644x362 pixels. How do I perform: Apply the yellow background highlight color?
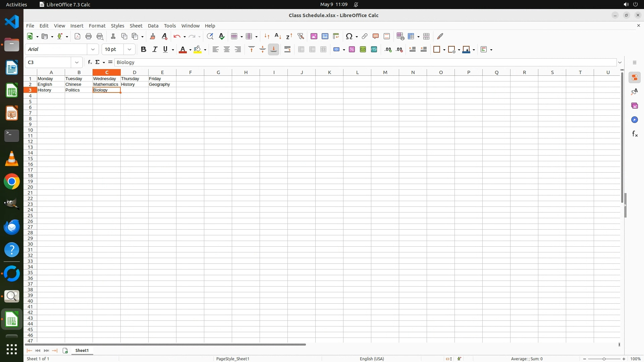198,50
